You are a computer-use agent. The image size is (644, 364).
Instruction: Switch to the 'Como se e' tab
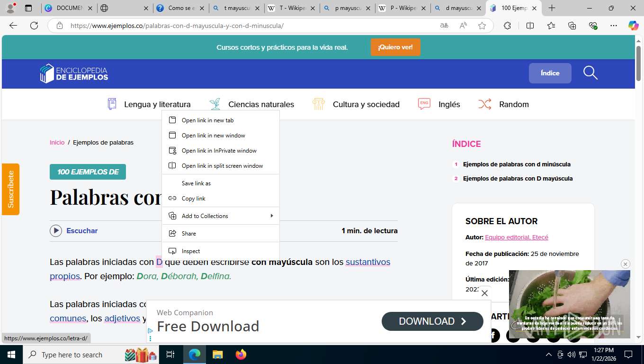[181, 8]
